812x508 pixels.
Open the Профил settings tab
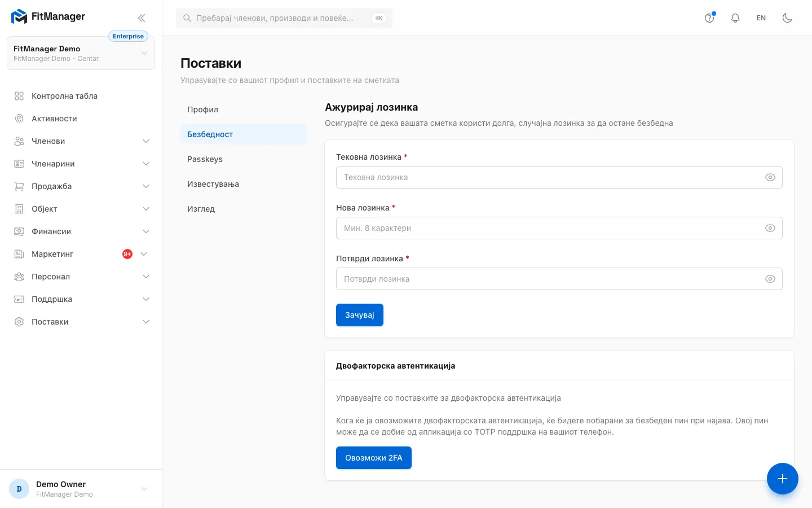[244, 110]
